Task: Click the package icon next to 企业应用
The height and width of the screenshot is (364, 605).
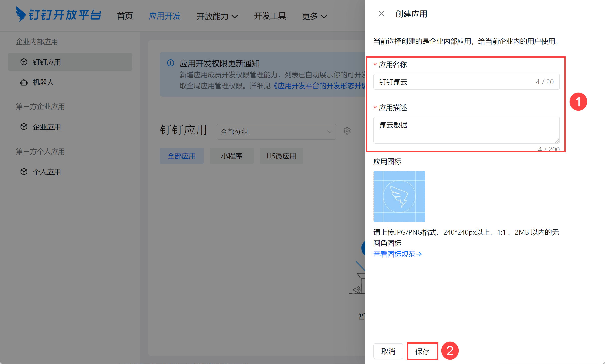Action: (x=24, y=127)
